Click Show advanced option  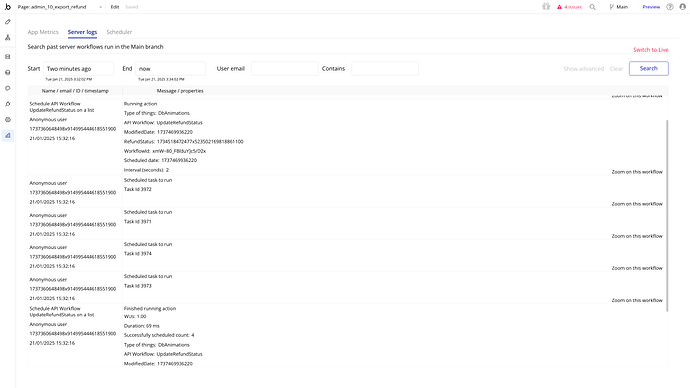pos(584,69)
